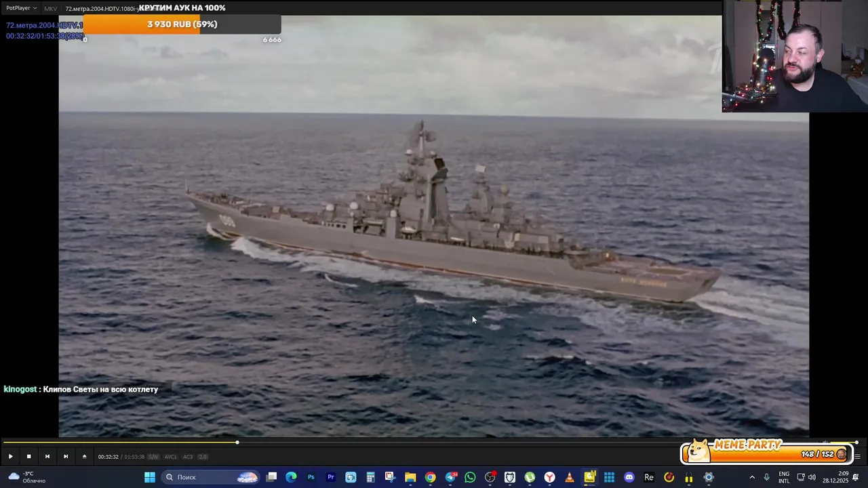The height and width of the screenshot is (488, 868).
Task: Click the network display tray icon
Action: tap(800, 477)
